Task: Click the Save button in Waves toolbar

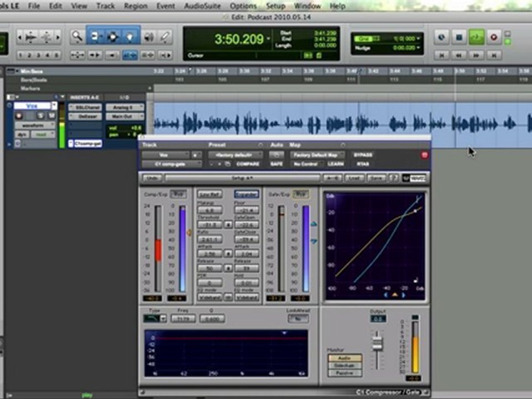Action: [x=376, y=178]
